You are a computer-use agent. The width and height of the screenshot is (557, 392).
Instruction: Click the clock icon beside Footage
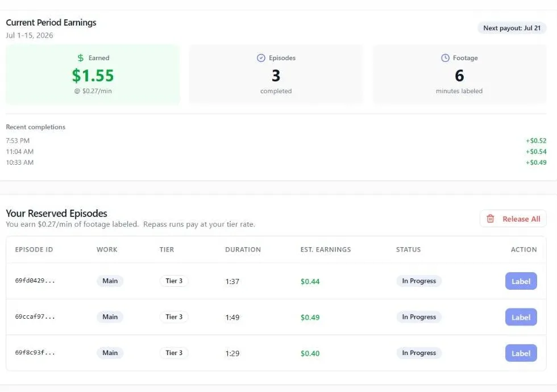[445, 58]
